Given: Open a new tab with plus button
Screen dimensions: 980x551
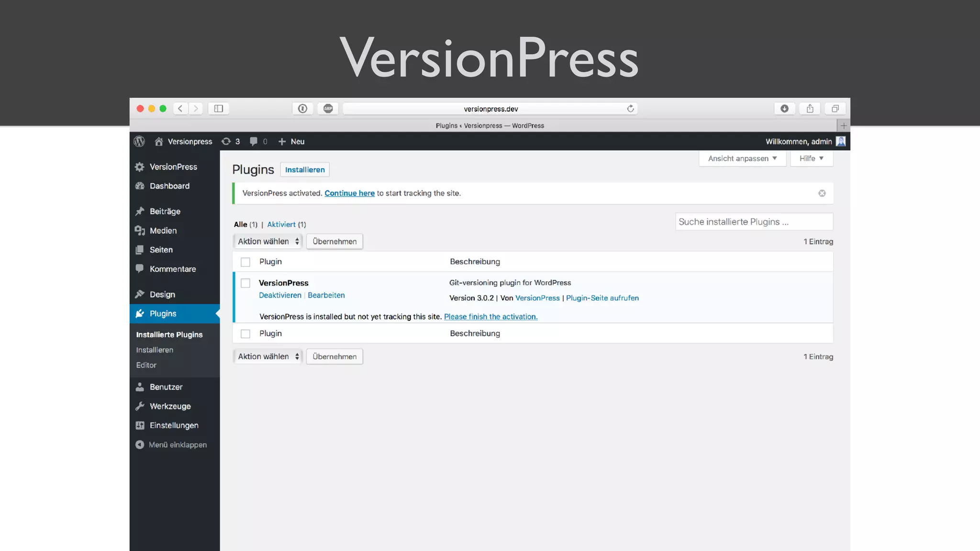Looking at the screenshot, I should click(844, 126).
